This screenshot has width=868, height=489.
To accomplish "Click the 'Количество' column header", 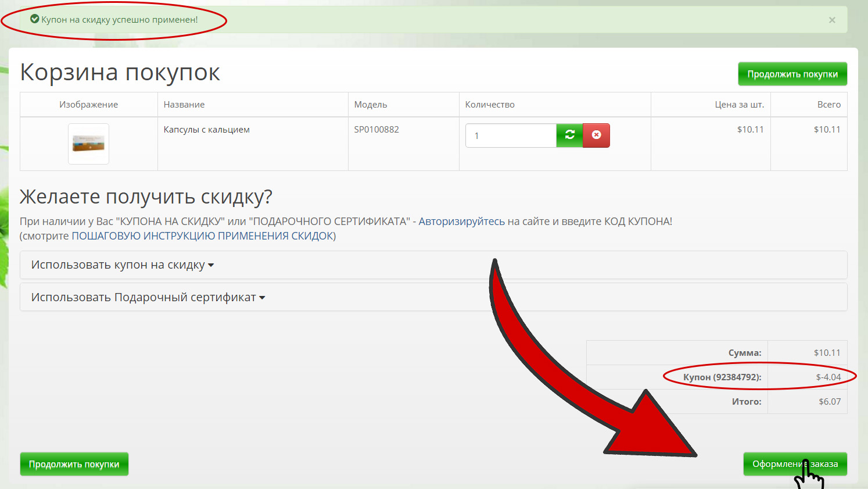I will 490,105.
